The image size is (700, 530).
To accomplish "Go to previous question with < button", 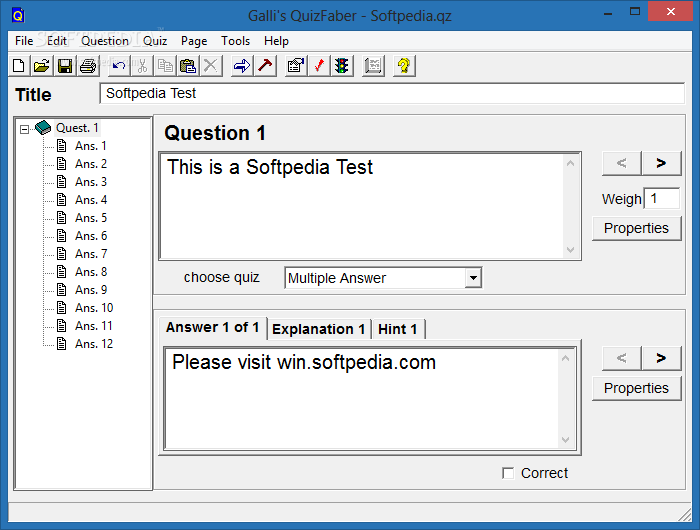I will (622, 163).
